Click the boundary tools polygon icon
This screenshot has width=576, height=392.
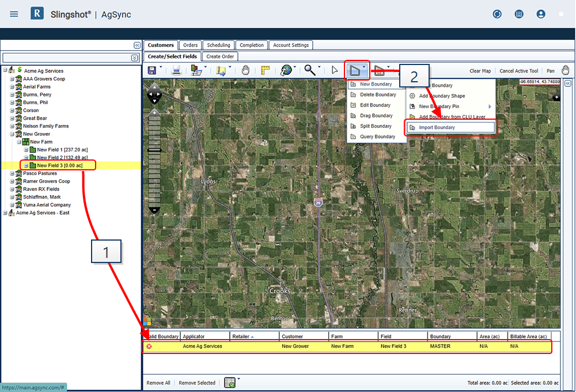(x=355, y=70)
